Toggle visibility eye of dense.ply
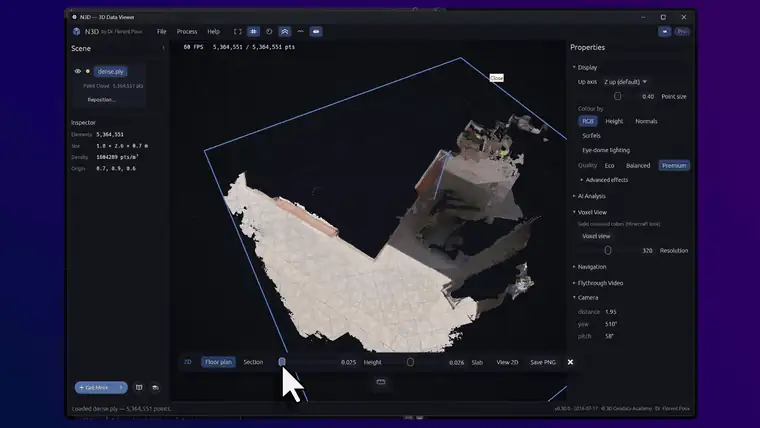 pos(78,71)
